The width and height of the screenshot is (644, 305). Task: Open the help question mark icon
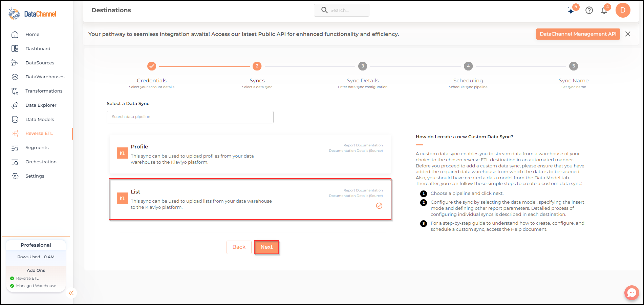[x=589, y=11]
